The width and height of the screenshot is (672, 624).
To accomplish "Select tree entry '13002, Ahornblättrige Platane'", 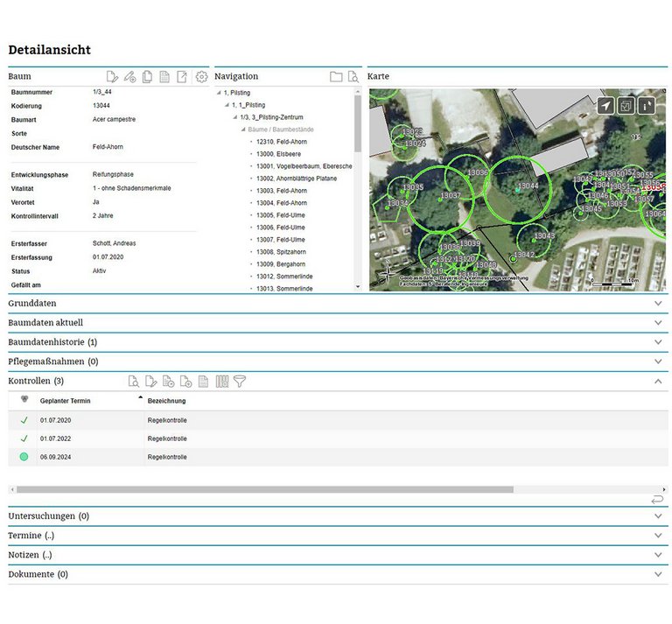I will pyautogui.click(x=297, y=179).
